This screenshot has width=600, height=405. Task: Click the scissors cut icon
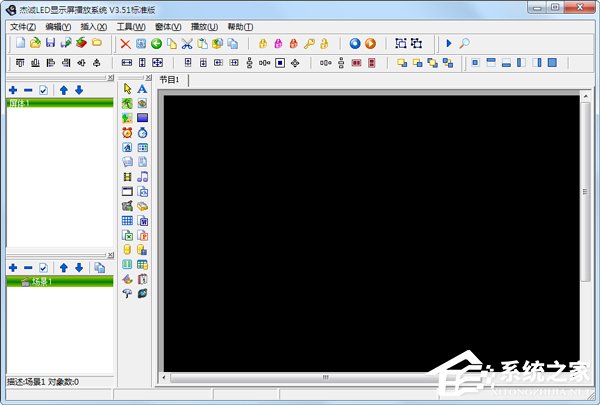pyautogui.click(x=187, y=43)
